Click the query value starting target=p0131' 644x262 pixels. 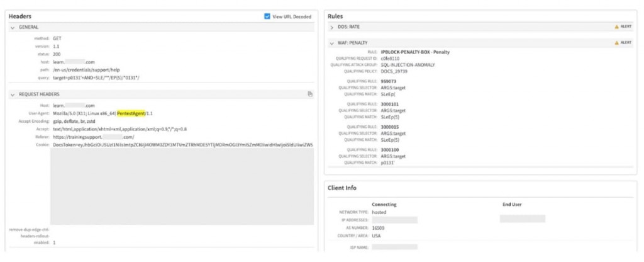click(96, 77)
